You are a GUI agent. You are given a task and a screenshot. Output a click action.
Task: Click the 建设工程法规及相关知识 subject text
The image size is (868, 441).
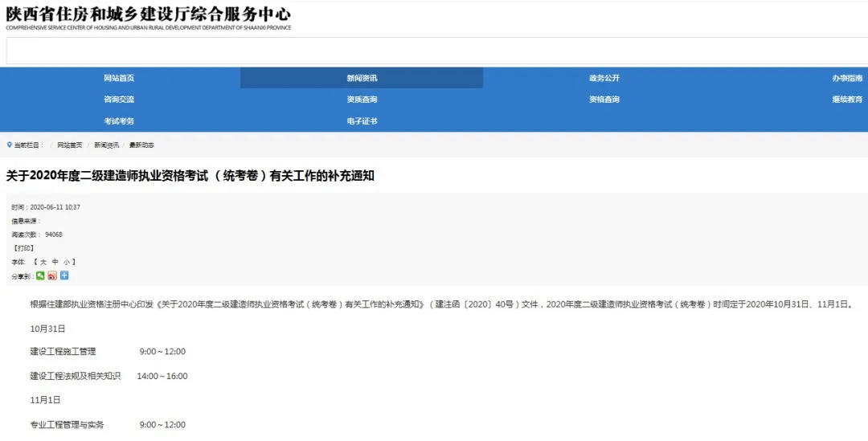75,376
